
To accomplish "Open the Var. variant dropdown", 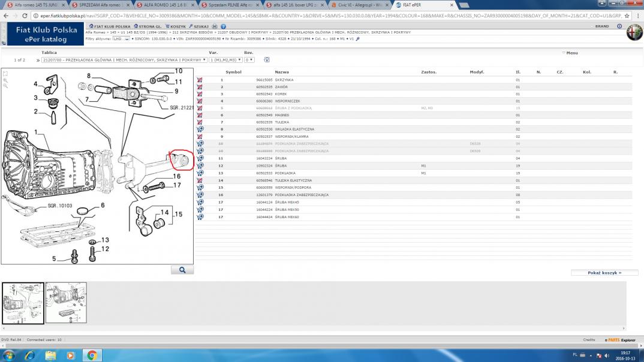I will coord(225,60).
